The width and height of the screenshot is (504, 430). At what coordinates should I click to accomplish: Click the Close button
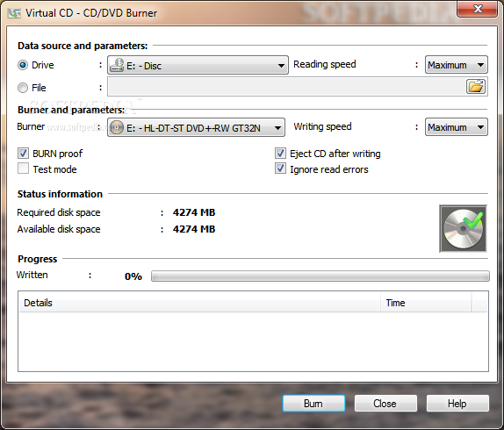pos(385,404)
